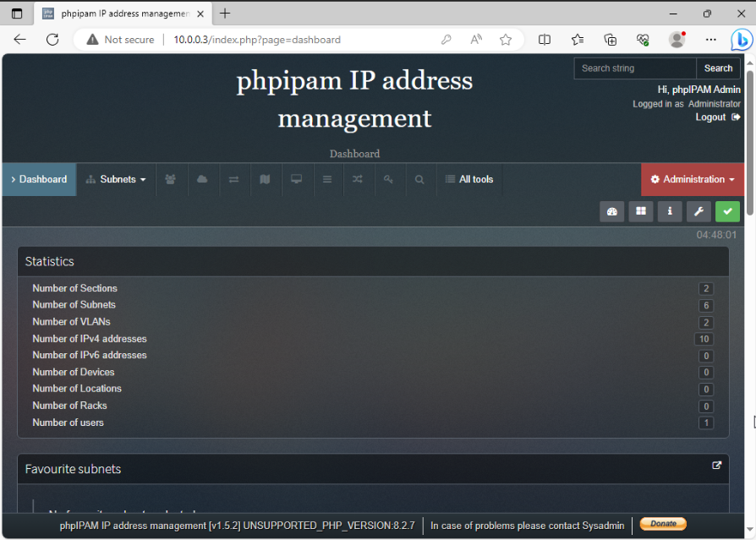Click the Not secure warning indicator

[121, 40]
